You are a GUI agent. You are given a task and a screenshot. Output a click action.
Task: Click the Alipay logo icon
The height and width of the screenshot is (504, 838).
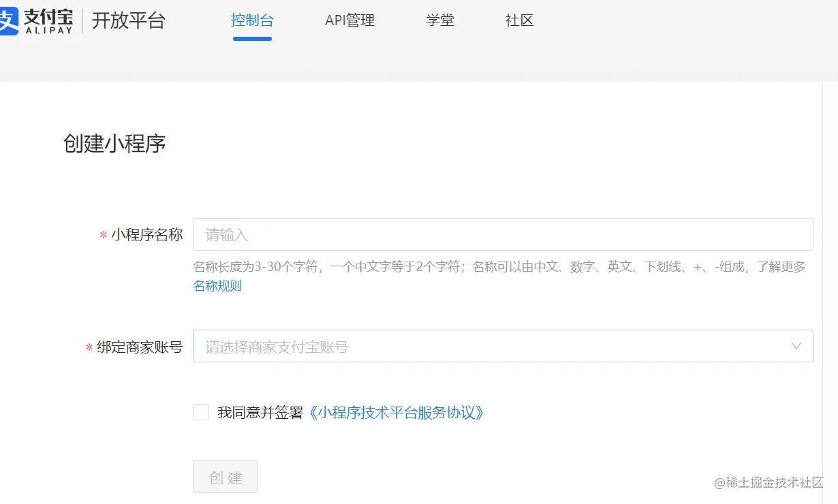pos(9,21)
